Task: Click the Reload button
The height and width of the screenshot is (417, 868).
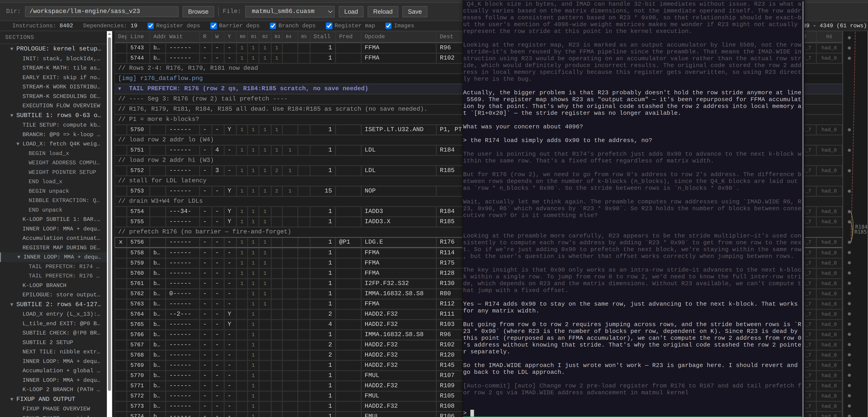Action: click(382, 11)
